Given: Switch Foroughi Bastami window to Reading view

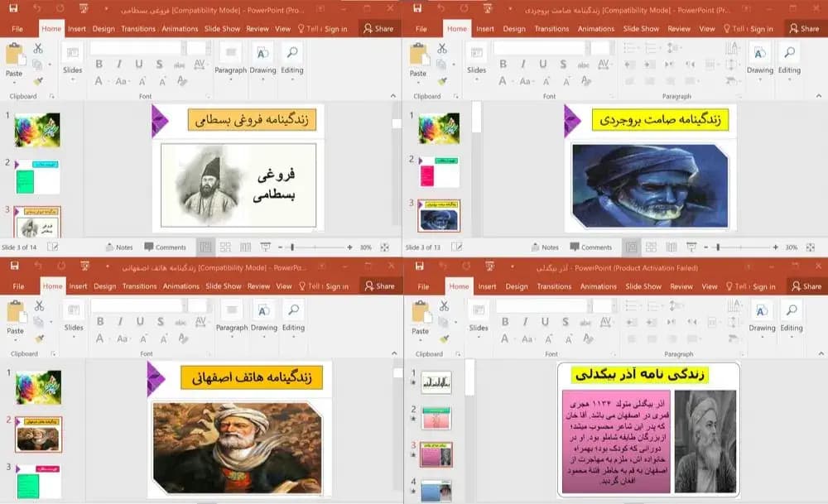Looking at the screenshot, I should click(246, 247).
